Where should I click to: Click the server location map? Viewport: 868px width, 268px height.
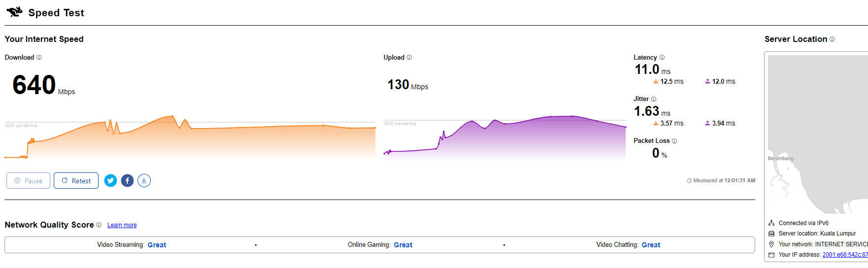[x=817, y=133]
